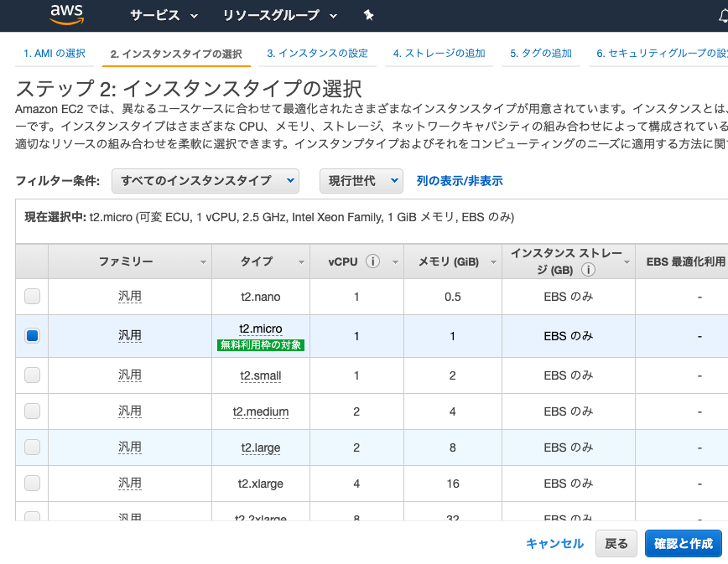Image resolution: width=728 pixels, height=564 pixels.
Task: Open the すべてのインスタンスタイプ filter dropdown
Action: (x=205, y=180)
